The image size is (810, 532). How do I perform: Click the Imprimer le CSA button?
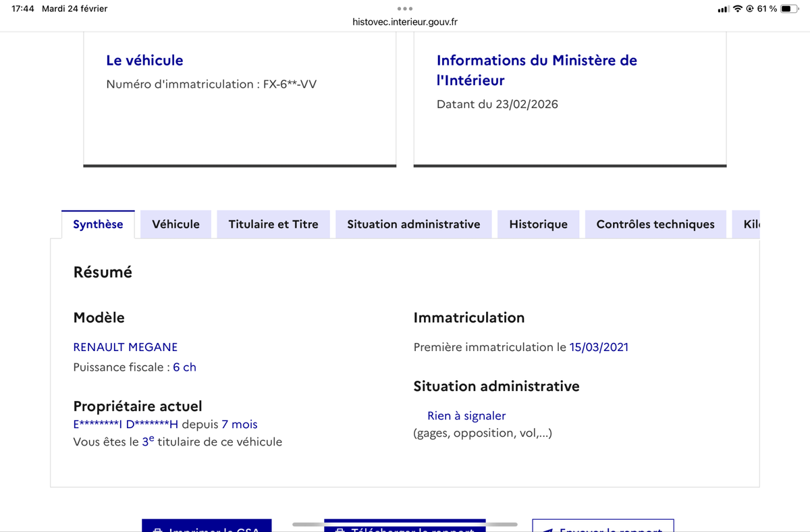(x=207, y=525)
